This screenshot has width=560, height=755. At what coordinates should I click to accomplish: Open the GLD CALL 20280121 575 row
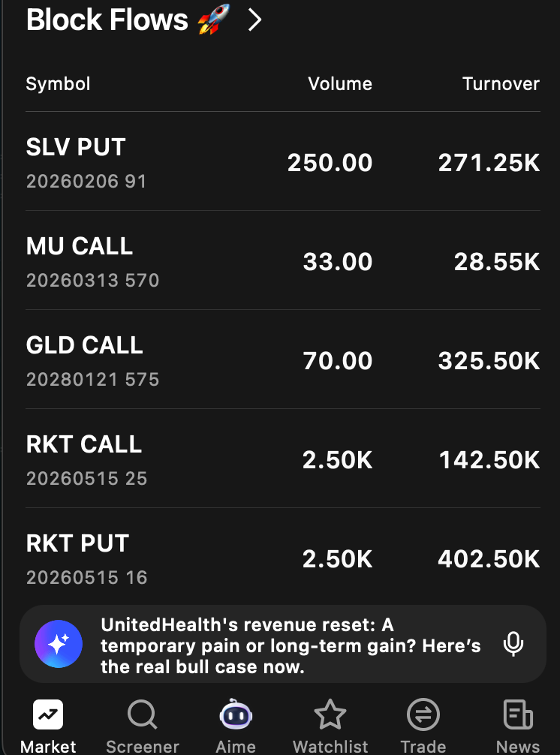pyautogui.click(x=92, y=359)
